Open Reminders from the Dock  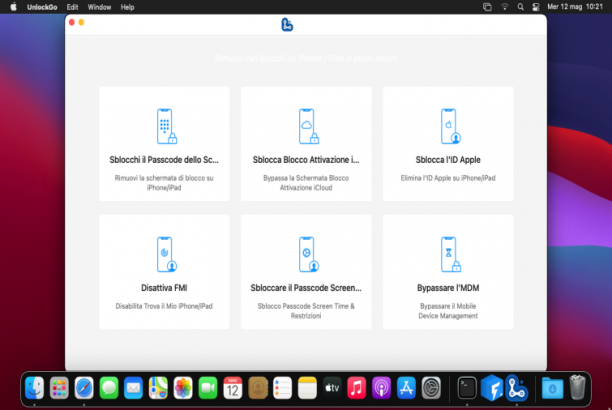pos(282,388)
